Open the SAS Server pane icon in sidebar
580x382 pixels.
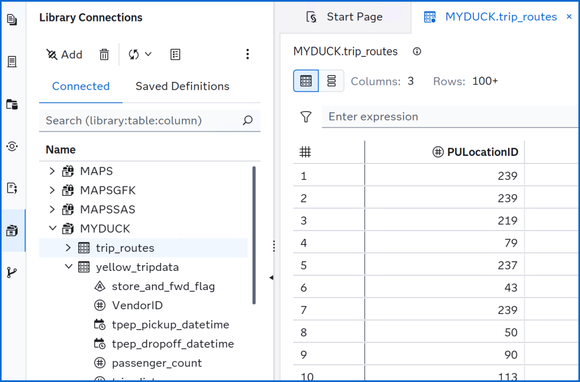(x=12, y=62)
